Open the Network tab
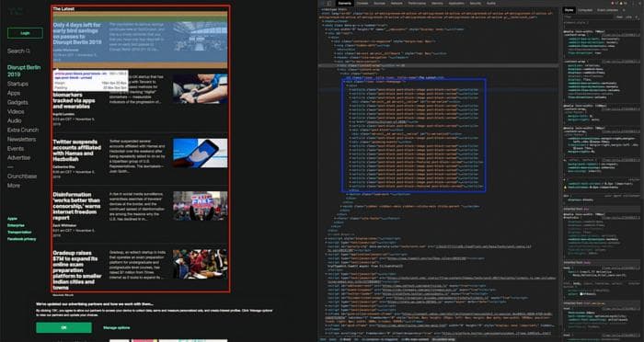The height and width of the screenshot is (342, 644). pos(397,4)
